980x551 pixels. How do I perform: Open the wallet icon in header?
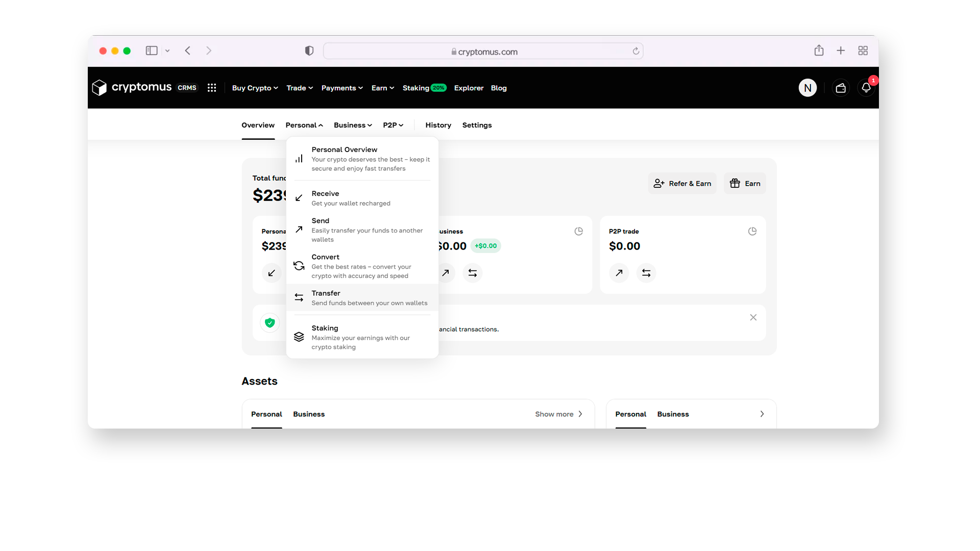tap(841, 88)
